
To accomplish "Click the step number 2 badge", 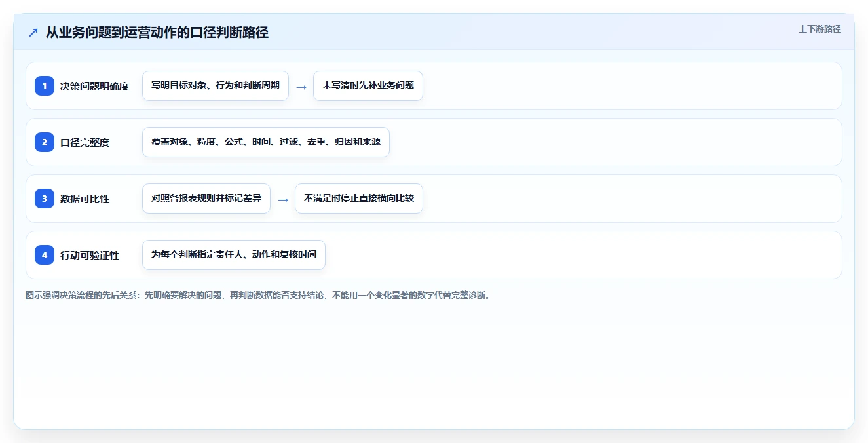I will coord(45,142).
